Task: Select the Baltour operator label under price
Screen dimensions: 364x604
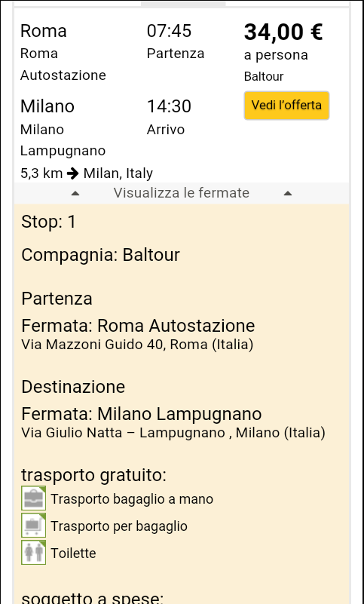Action: coord(264,76)
